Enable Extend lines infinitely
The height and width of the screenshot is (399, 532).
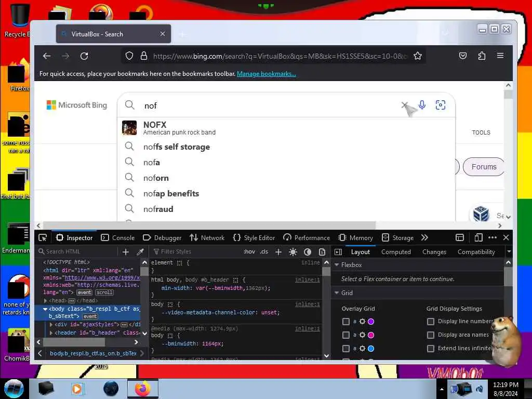coord(431,349)
